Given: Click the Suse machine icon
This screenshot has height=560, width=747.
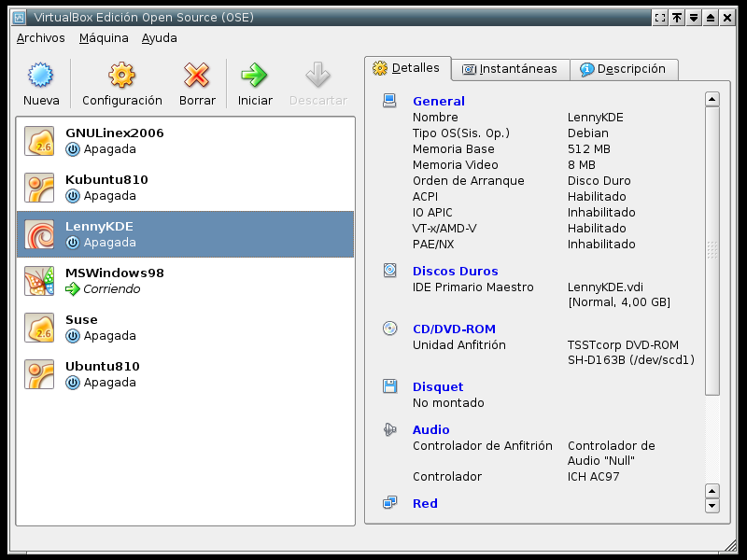Looking at the screenshot, I should coord(39,328).
